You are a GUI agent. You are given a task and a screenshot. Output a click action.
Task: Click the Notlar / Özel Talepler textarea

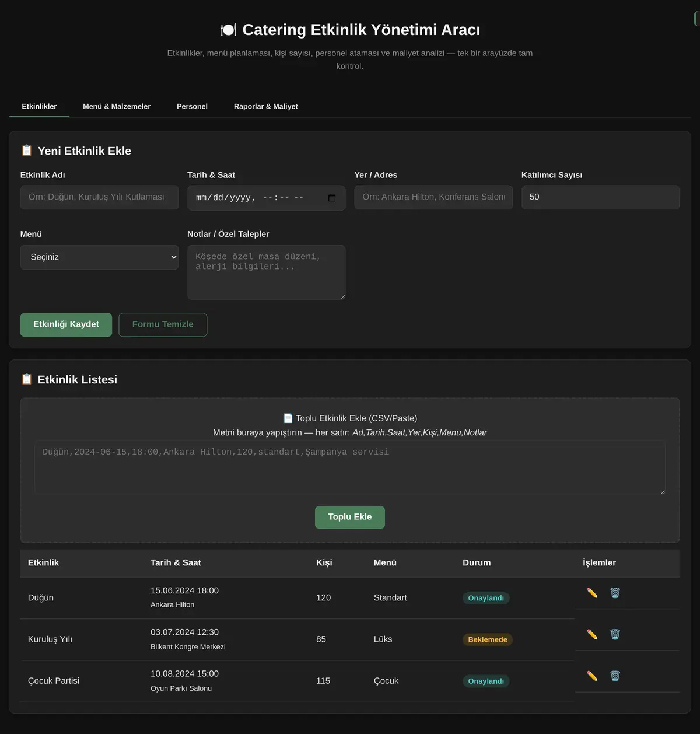[x=267, y=272]
